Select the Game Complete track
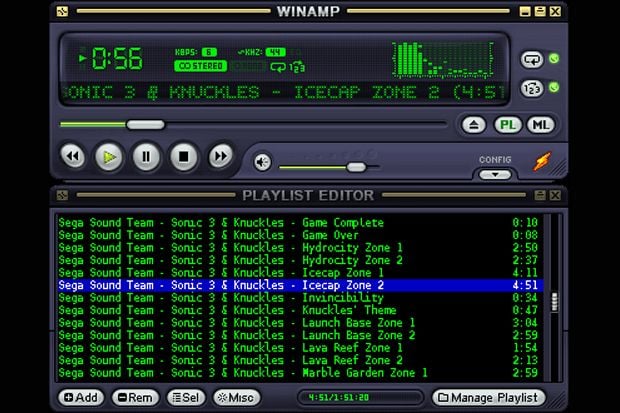This screenshot has height=413, width=620. pos(301,223)
